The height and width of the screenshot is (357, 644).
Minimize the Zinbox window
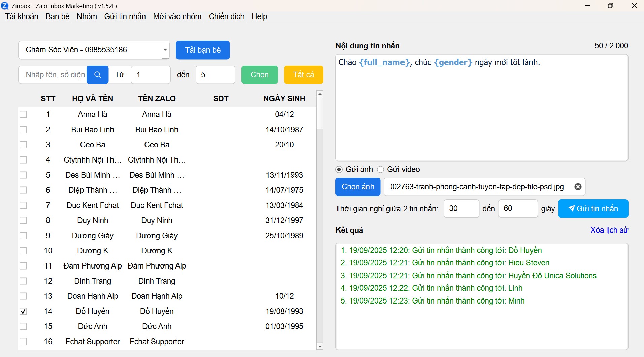click(x=587, y=6)
